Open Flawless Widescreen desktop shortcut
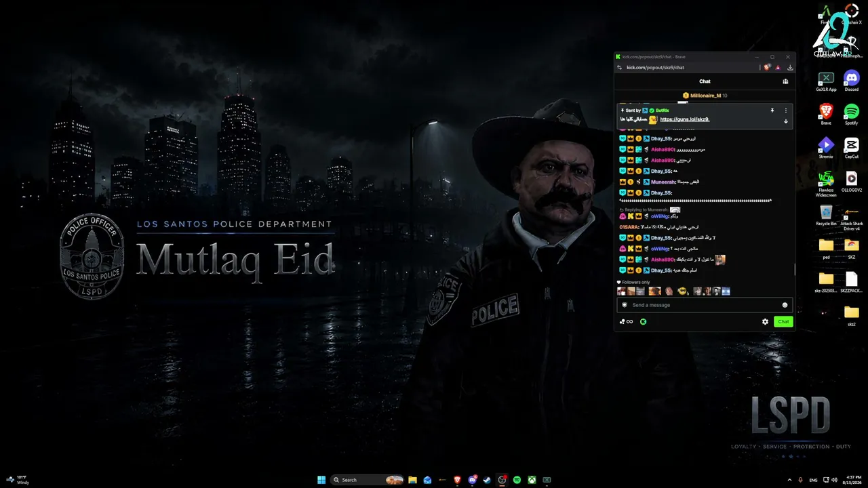 click(x=826, y=184)
